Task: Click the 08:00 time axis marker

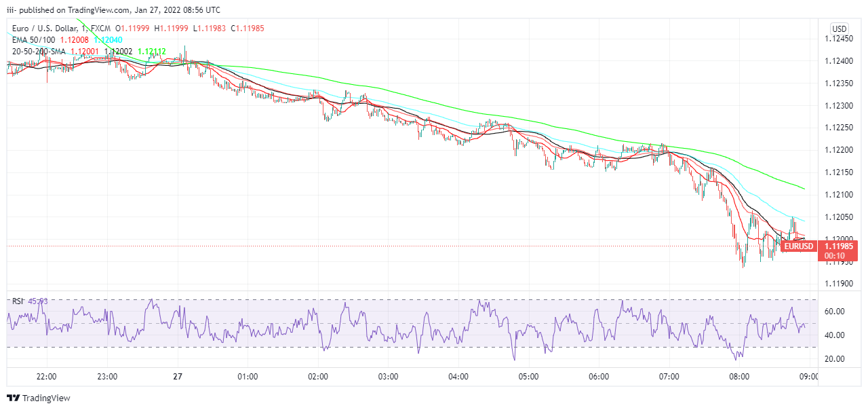Action: click(739, 377)
